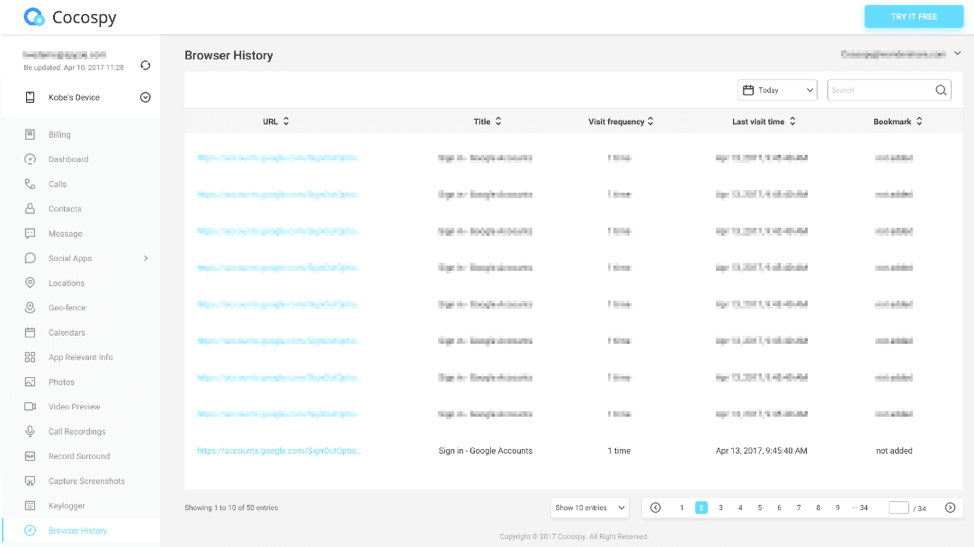Expand the Social Apps submenu chevron
This screenshot has height=547, width=974.
pyautogui.click(x=146, y=258)
